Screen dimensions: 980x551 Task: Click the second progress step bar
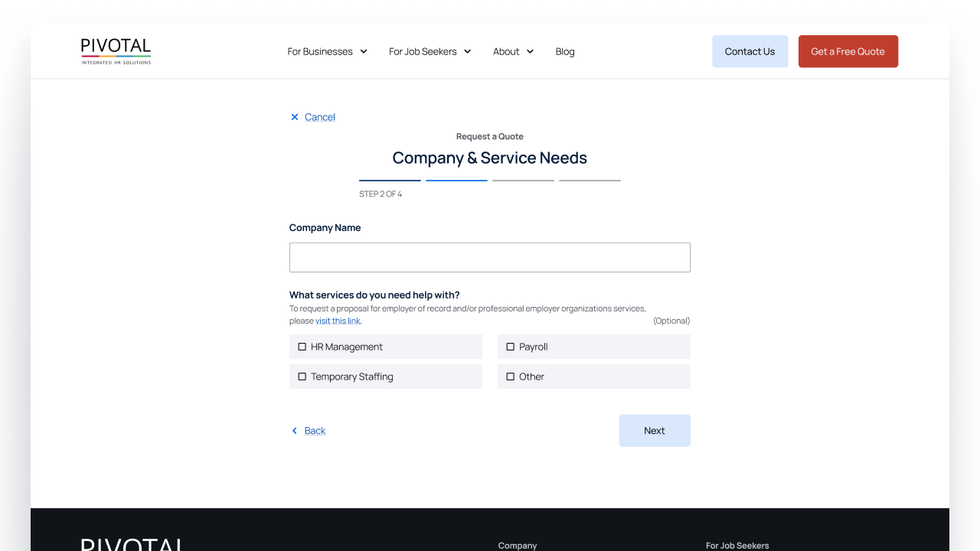coord(456,181)
